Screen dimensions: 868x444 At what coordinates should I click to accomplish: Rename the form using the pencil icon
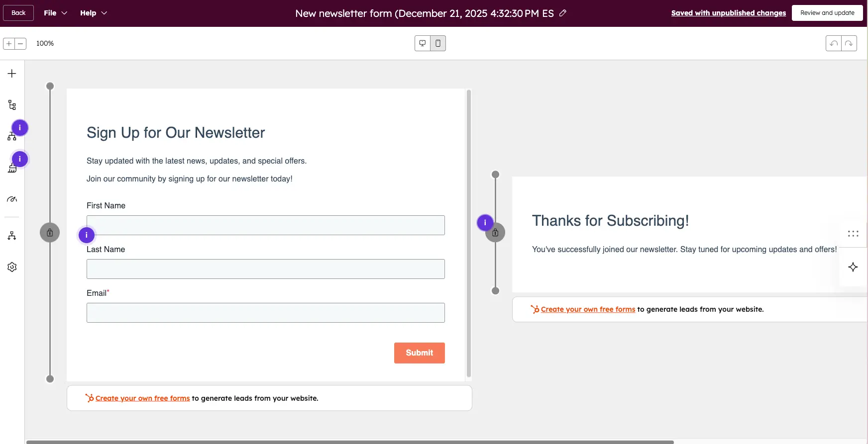point(563,13)
